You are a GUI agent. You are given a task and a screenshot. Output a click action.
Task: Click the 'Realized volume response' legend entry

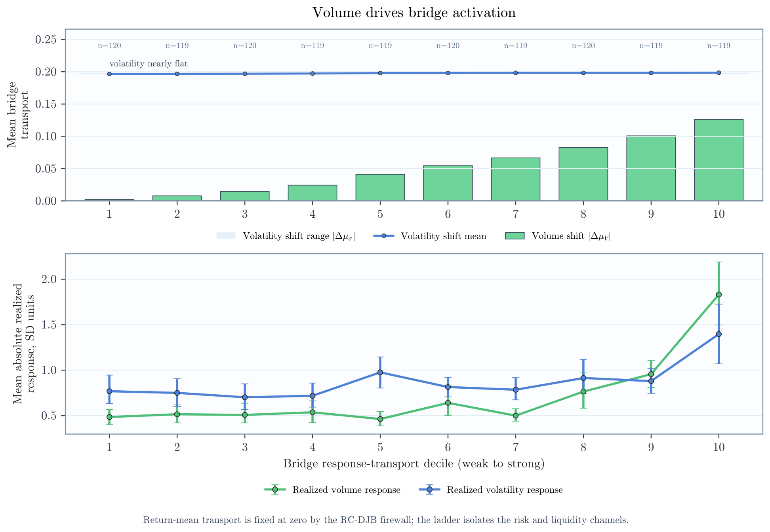(333, 490)
